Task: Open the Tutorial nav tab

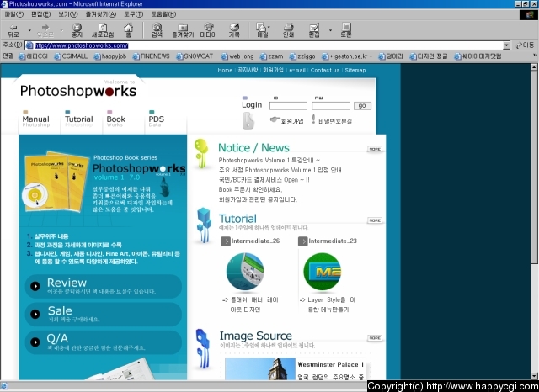Action: 78,119
